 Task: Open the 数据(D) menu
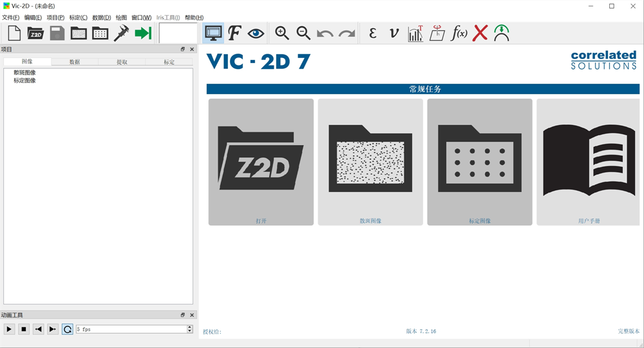[x=102, y=17]
